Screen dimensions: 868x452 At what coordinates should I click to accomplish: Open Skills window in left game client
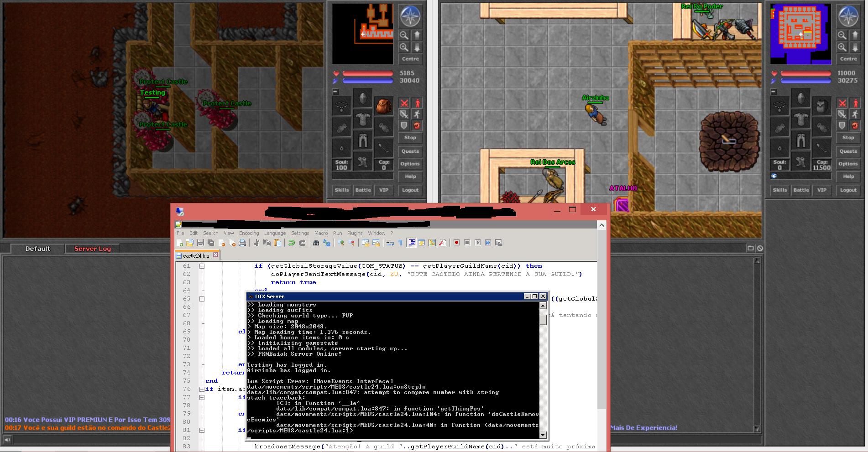pos(341,190)
